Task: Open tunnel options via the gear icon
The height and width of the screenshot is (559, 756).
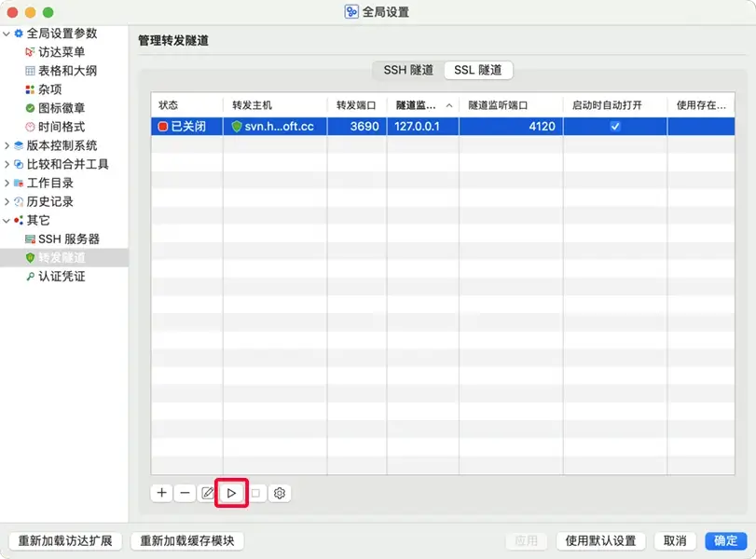Action: tap(279, 493)
